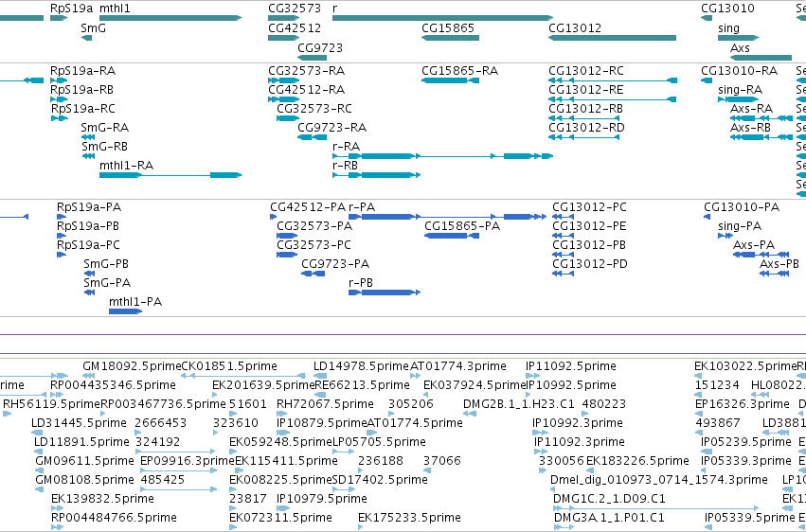Open protein CG13010-PA
The height and width of the screenshot is (532, 806).
click(707, 217)
